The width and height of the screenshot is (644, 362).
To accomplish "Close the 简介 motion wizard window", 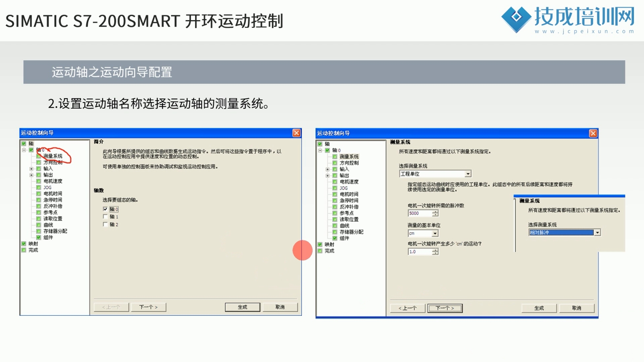I will [297, 133].
